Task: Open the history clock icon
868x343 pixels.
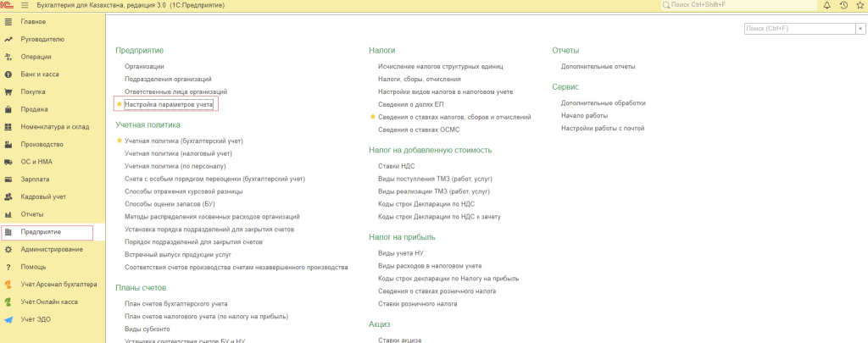Action: point(843,6)
